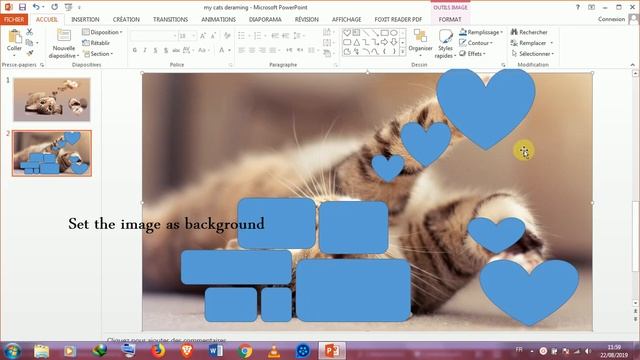Open the Disposition layout dropdown
Viewport: 640px width, 360px height.
[102, 32]
